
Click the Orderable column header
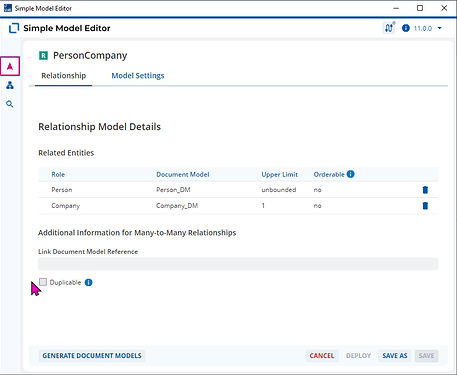point(329,174)
